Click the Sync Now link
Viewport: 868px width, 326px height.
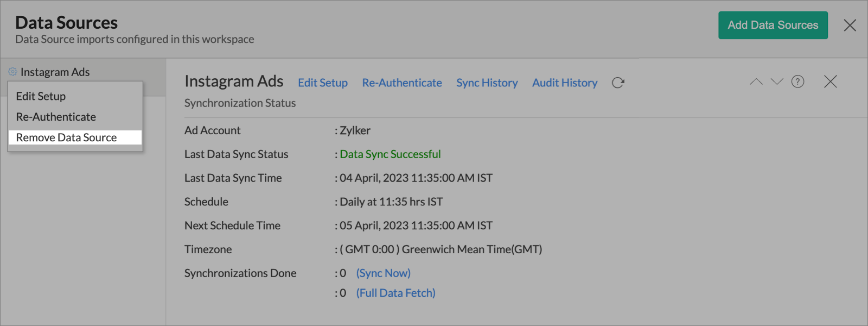pyautogui.click(x=383, y=273)
